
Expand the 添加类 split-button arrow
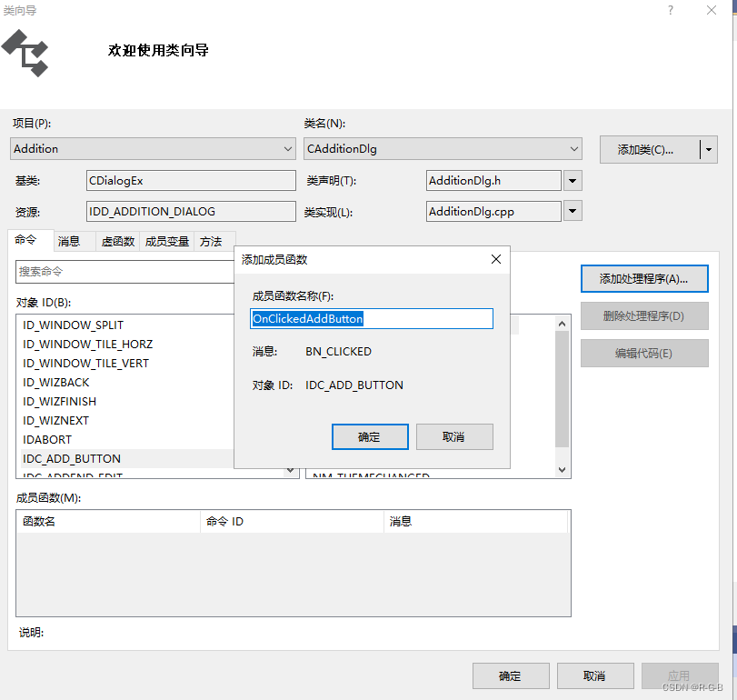point(709,149)
